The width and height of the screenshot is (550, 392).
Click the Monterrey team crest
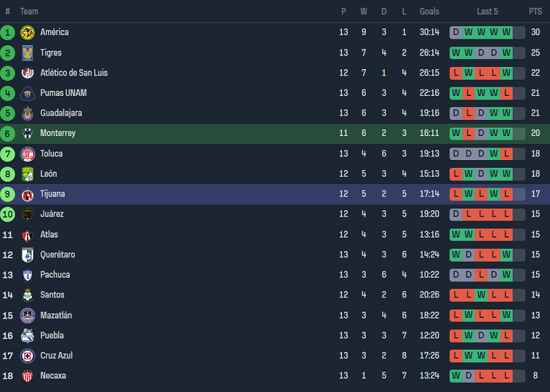[x=28, y=134]
